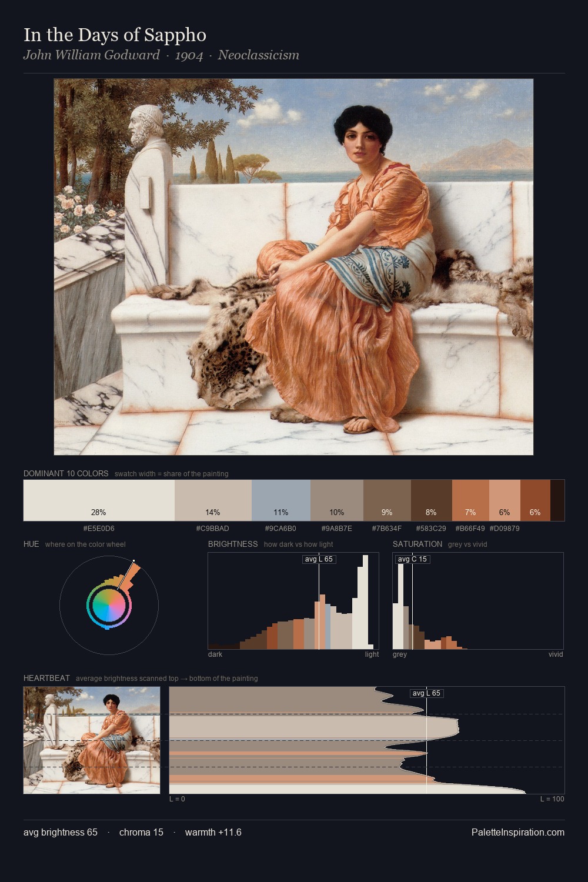Image resolution: width=588 pixels, height=882 pixels.
Task: Click the 'L = 100' axis label
Action: tap(552, 799)
